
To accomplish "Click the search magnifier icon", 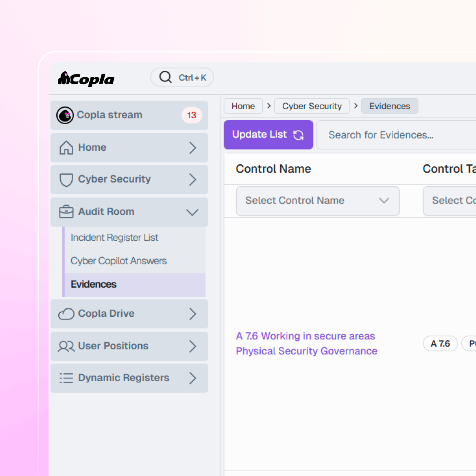I will click(x=166, y=77).
